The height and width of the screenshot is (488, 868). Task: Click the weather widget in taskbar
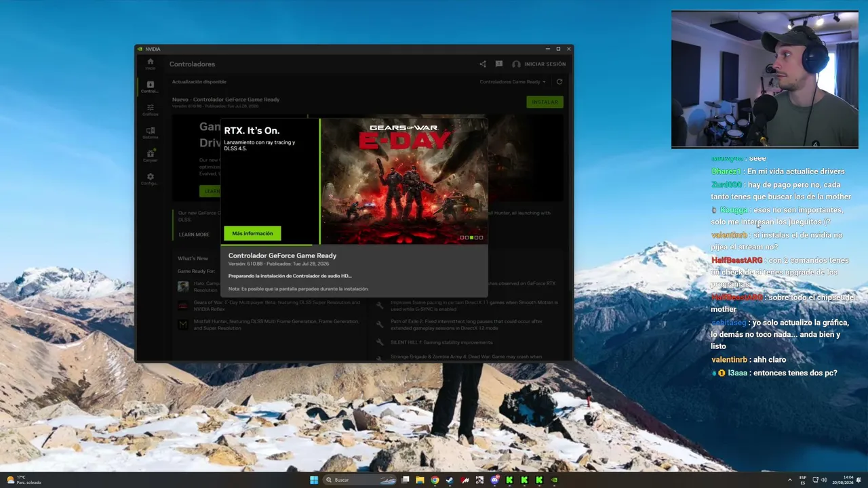[x=24, y=480]
